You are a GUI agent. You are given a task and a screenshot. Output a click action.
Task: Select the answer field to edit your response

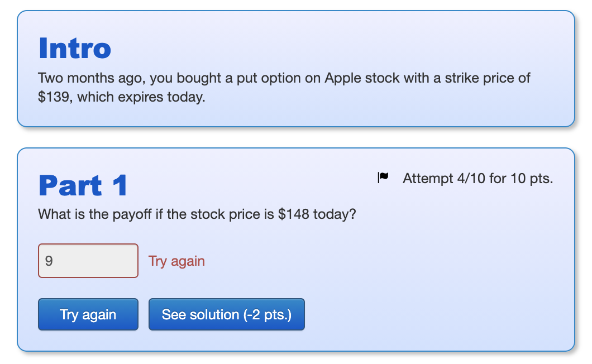[x=88, y=260]
